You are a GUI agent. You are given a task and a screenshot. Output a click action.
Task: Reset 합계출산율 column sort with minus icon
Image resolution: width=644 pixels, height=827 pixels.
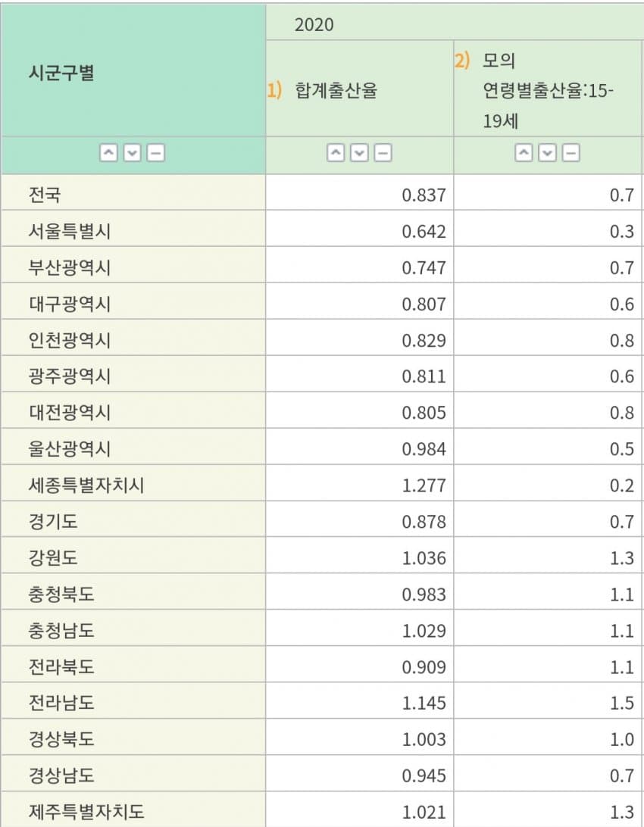coord(383,154)
